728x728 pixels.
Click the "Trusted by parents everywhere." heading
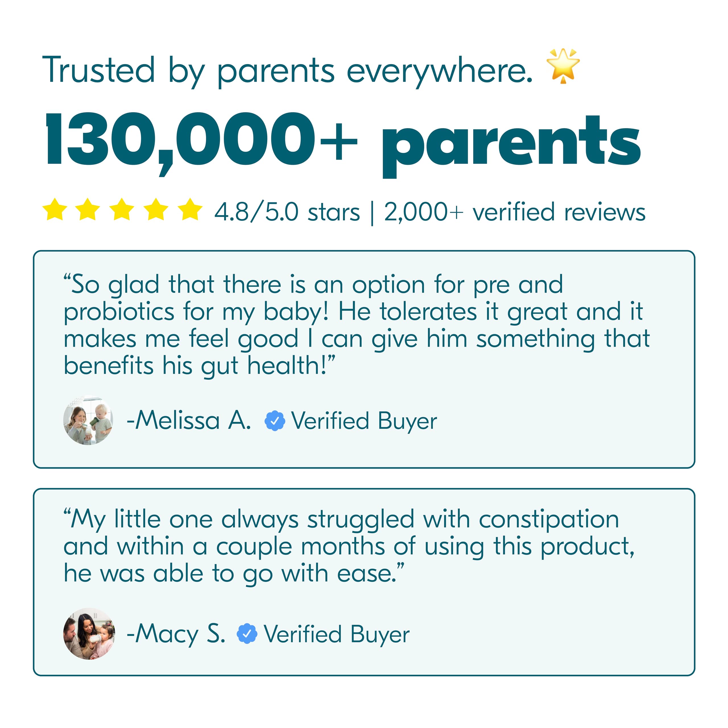(287, 71)
